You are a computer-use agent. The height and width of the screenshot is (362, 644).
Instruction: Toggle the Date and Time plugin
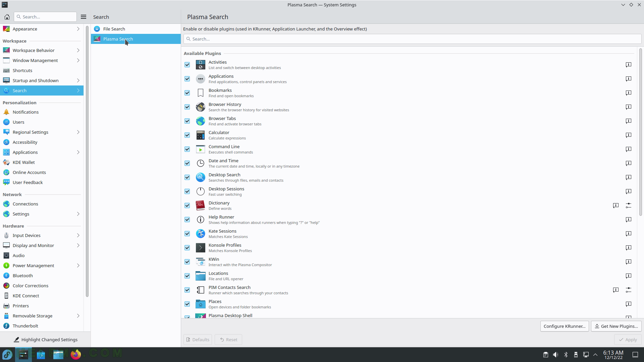point(187,163)
